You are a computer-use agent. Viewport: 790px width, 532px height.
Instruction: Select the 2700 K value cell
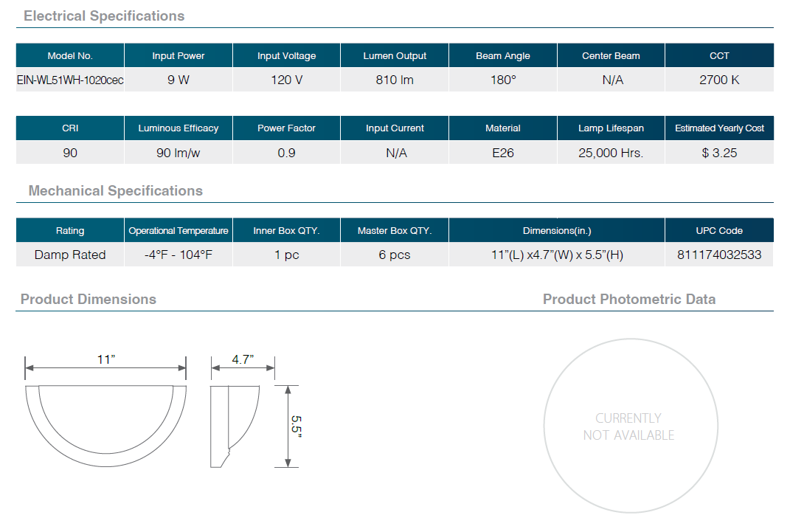[719, 80]
